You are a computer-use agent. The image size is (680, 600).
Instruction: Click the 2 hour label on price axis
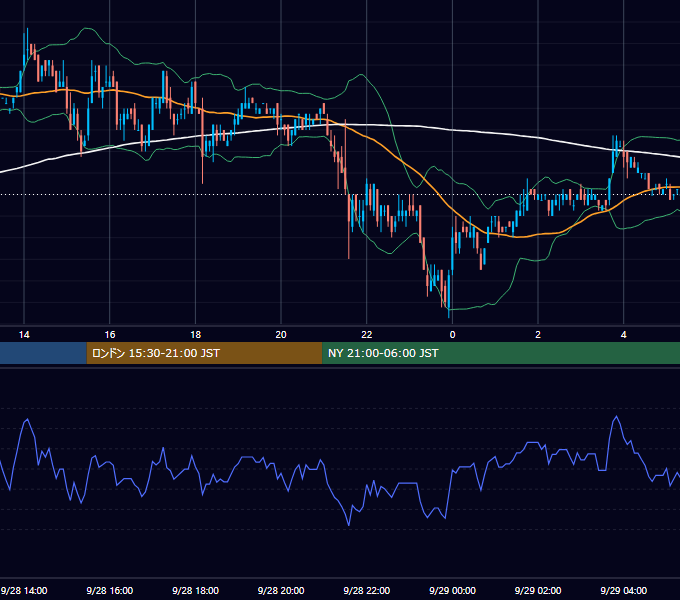[x=538, y=334]
